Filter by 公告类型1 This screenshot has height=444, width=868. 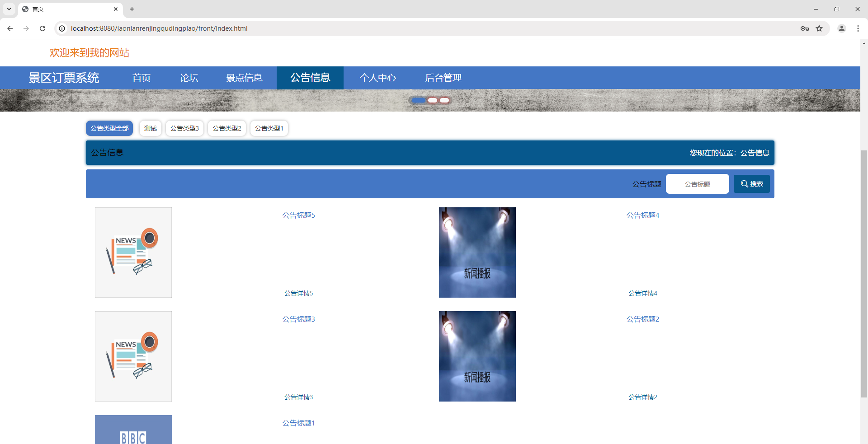click(x=269, y=128)
